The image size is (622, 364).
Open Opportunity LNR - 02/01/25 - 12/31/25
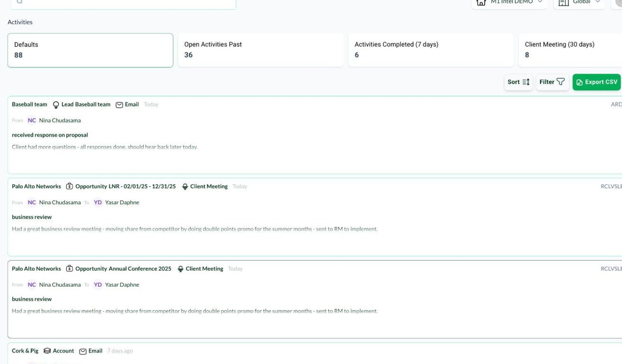[126, 186]
